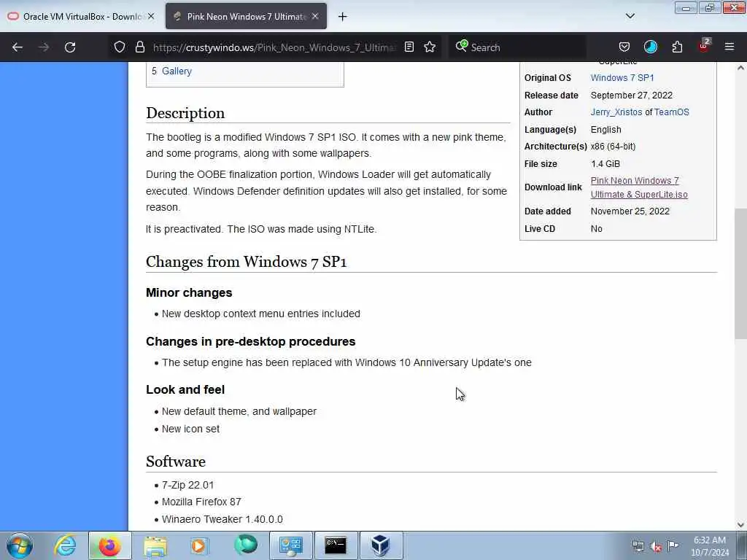
Task: Click the URL address field
Action: tap(274, 47)
